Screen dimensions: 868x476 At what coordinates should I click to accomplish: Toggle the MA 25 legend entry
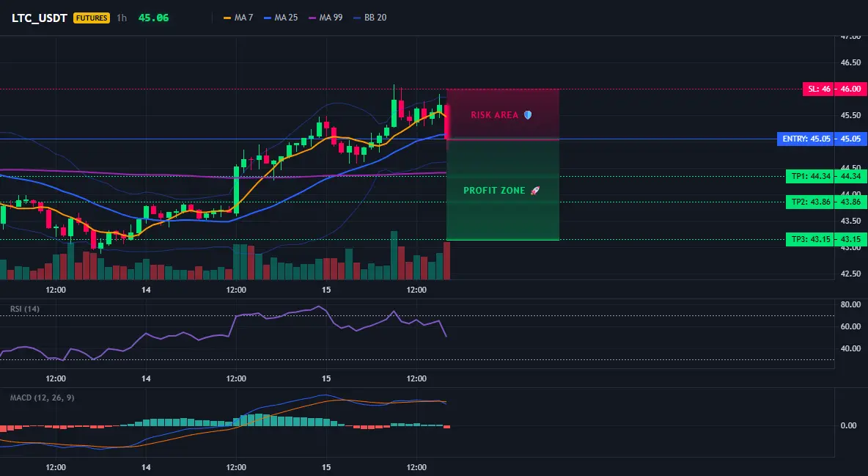281,18
